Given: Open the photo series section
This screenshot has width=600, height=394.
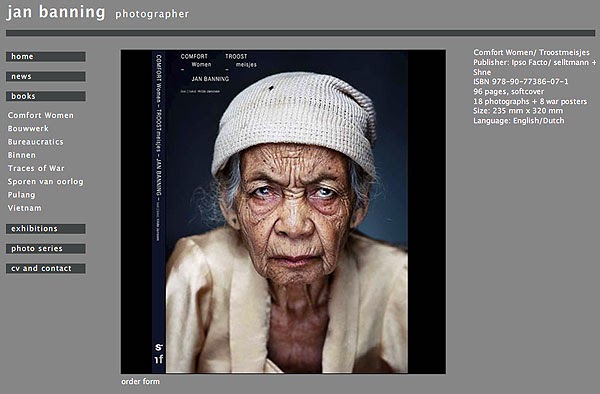Looking at the screenshot, I should coord(46,249).
